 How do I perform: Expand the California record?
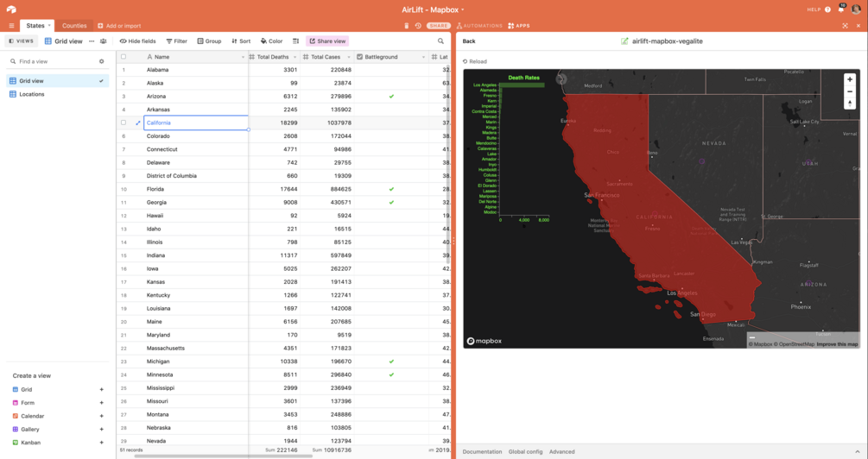[x=138, y=123]
